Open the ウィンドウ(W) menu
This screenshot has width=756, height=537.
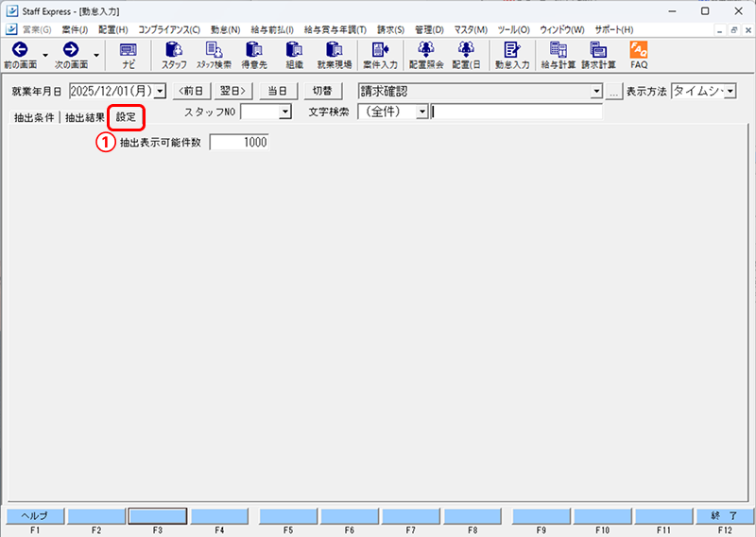(x=561, y=30)
